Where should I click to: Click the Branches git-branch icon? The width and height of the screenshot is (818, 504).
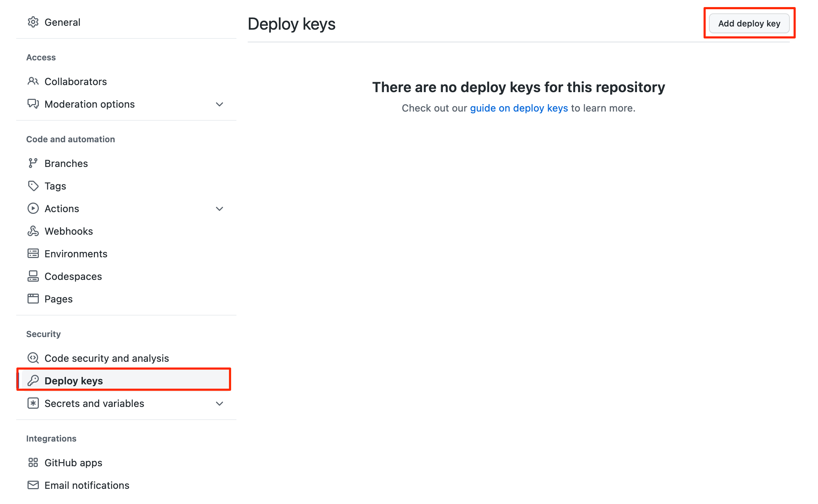click(33, 163)
